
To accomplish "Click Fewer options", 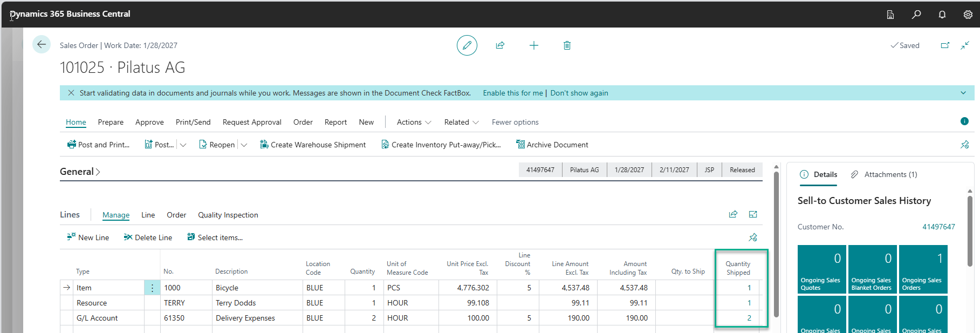I will click(x=515, y=122).
